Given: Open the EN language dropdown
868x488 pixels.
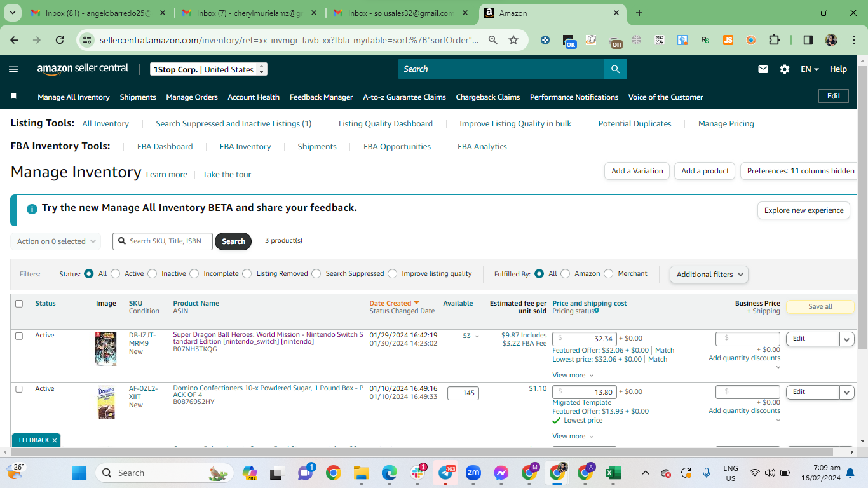Looking at the screenshot, I should click(810, 69).
